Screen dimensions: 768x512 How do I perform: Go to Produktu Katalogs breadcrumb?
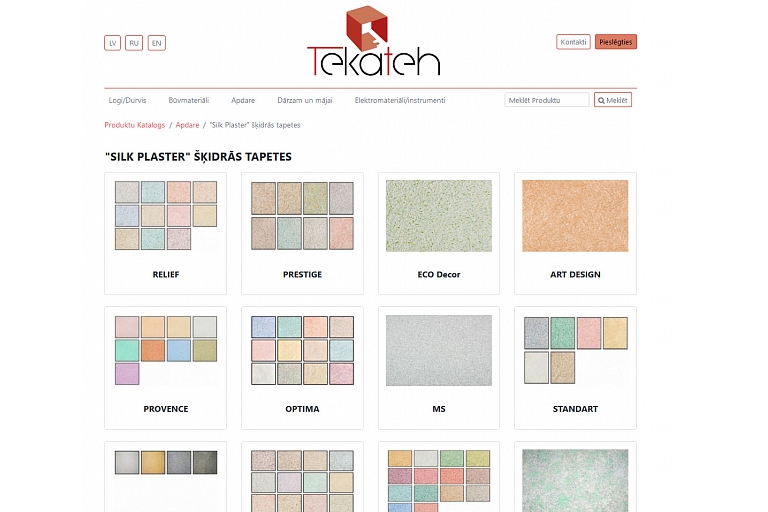tap(135, 125)
